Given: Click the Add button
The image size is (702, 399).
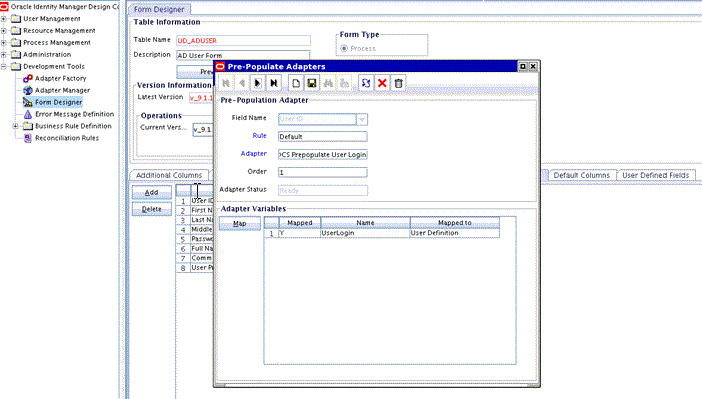Looking at the screenshot, I should (151, 193).
